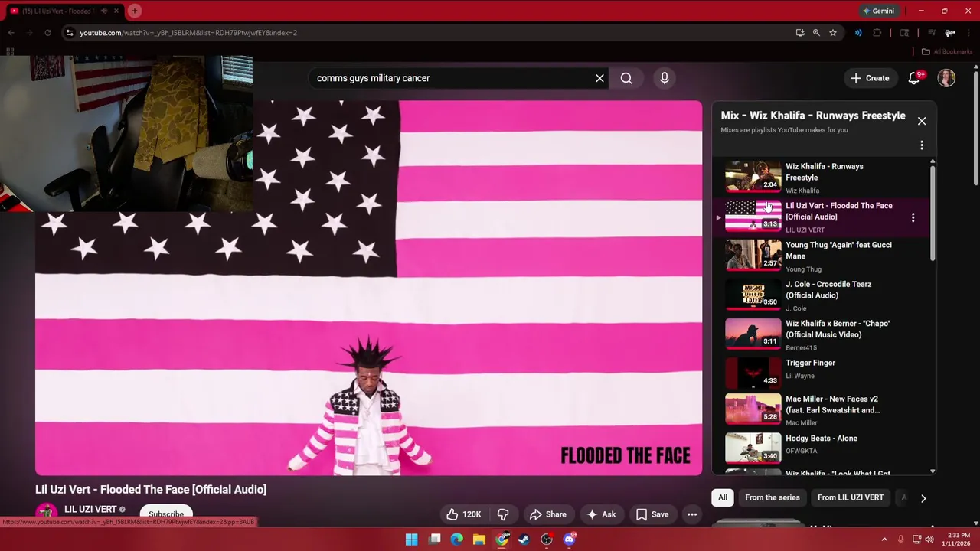980x551 pixels.
Task: Click the Ask button
Action: [601, 514]
